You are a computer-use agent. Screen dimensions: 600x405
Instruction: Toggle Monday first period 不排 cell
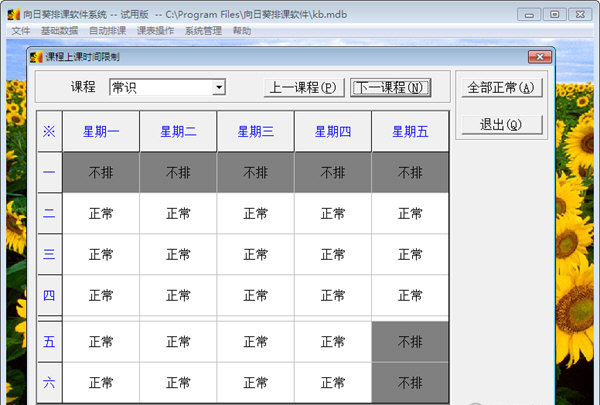pos(101,173)
